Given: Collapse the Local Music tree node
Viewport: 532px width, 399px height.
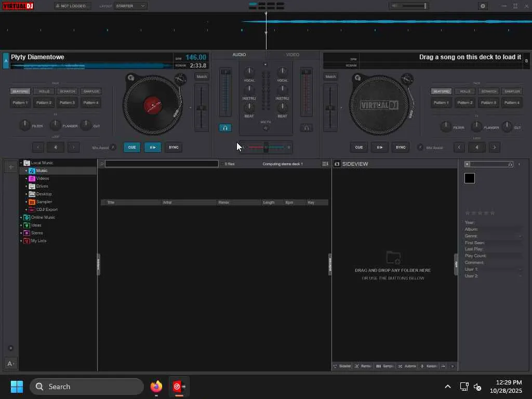Looking at the screenshot, I should [21, 163].
